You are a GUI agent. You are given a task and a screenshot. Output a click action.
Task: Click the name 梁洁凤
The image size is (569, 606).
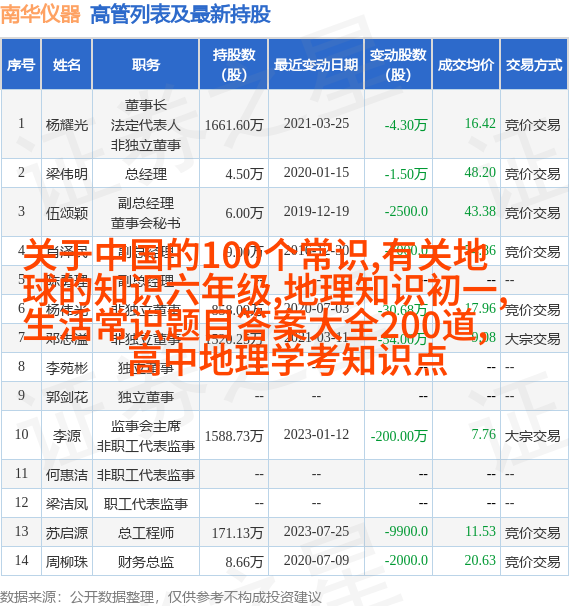tap(67, 504)
